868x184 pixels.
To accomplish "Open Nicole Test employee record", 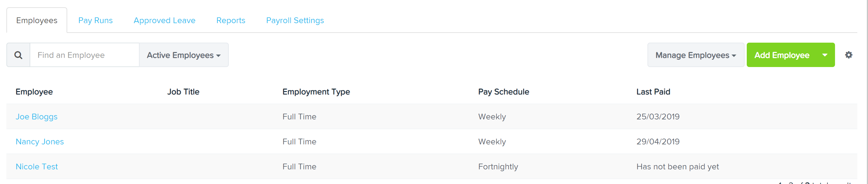I will tap(37, 167).
